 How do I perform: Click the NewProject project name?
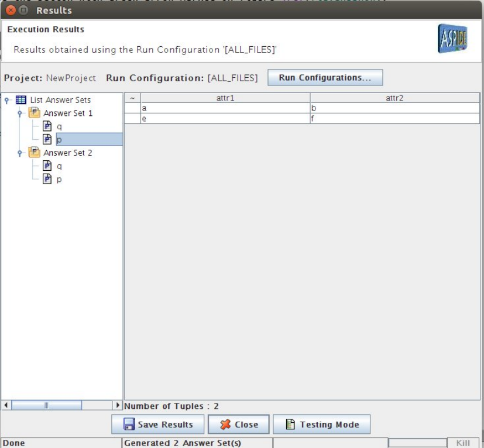click(71, 78)
